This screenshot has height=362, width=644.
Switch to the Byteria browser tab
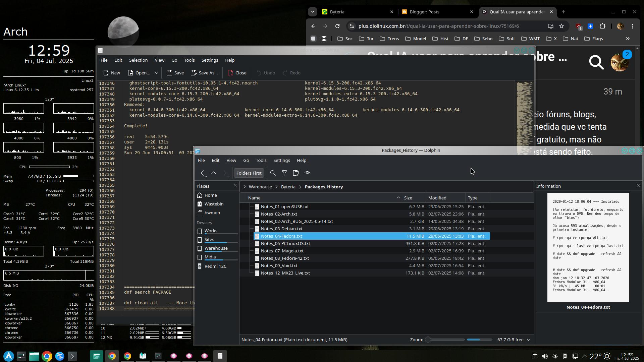(358, 12)
